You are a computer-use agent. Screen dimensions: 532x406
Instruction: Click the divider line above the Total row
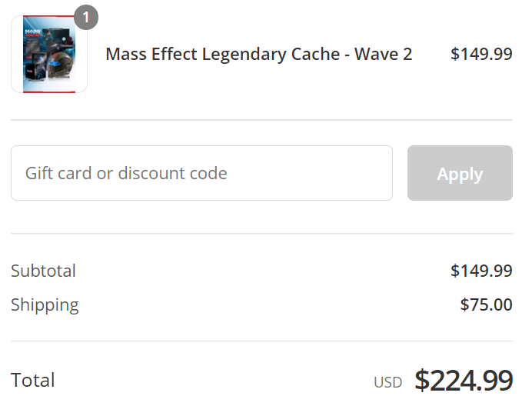261,341
